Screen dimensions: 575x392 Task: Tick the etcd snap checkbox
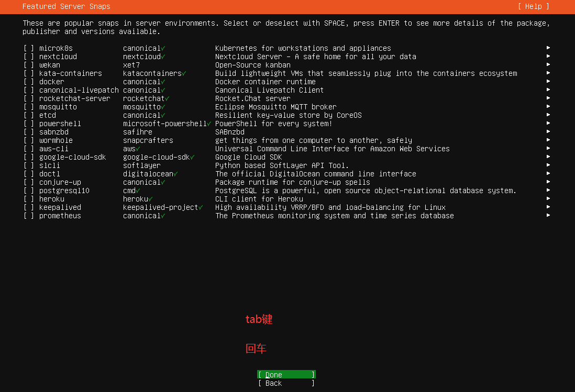(x=29, y=115)
